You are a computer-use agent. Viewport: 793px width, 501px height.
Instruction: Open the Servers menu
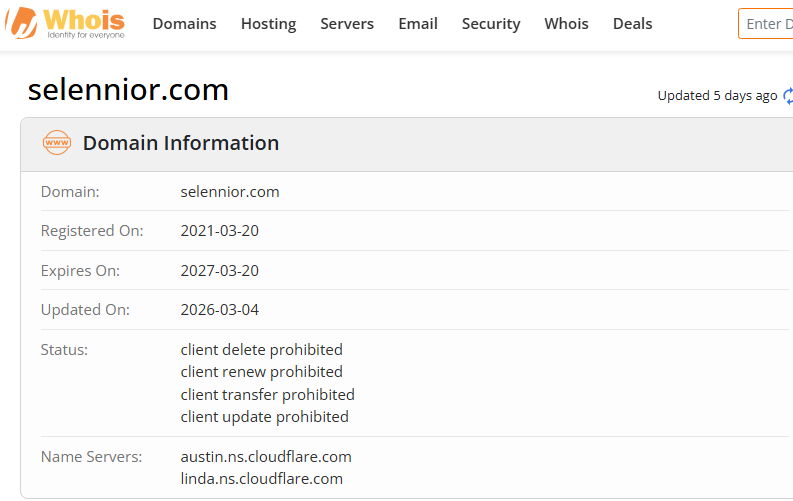coord(347,24)
